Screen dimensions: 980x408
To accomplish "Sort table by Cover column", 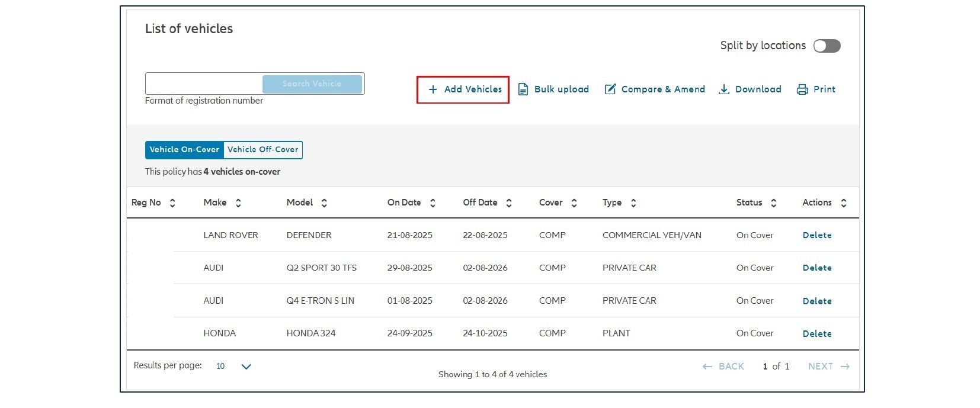I will (x=574, y=203).
